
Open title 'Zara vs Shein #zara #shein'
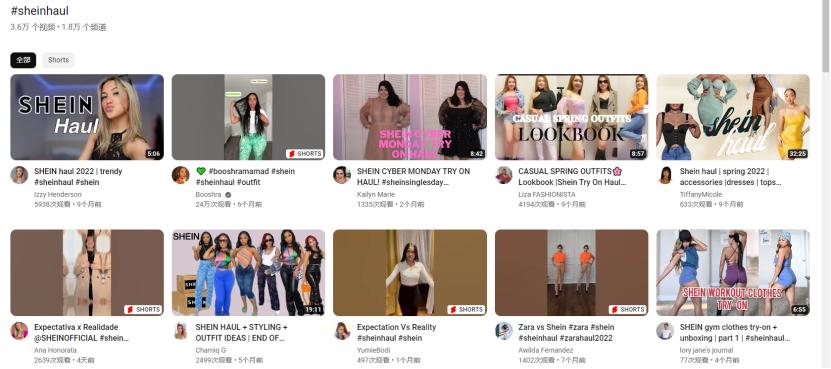pos(567,332)
